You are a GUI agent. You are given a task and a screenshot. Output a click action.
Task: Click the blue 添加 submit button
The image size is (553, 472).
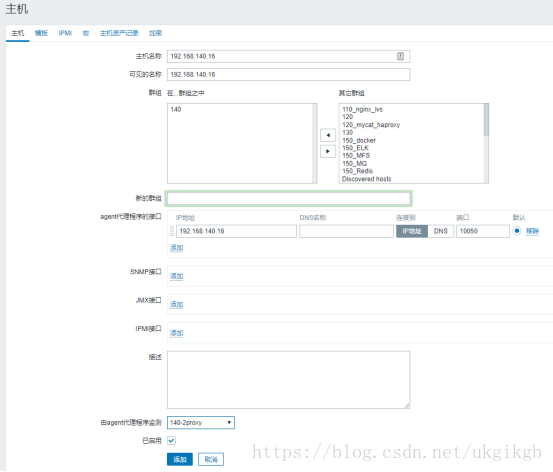coord(180,459)
